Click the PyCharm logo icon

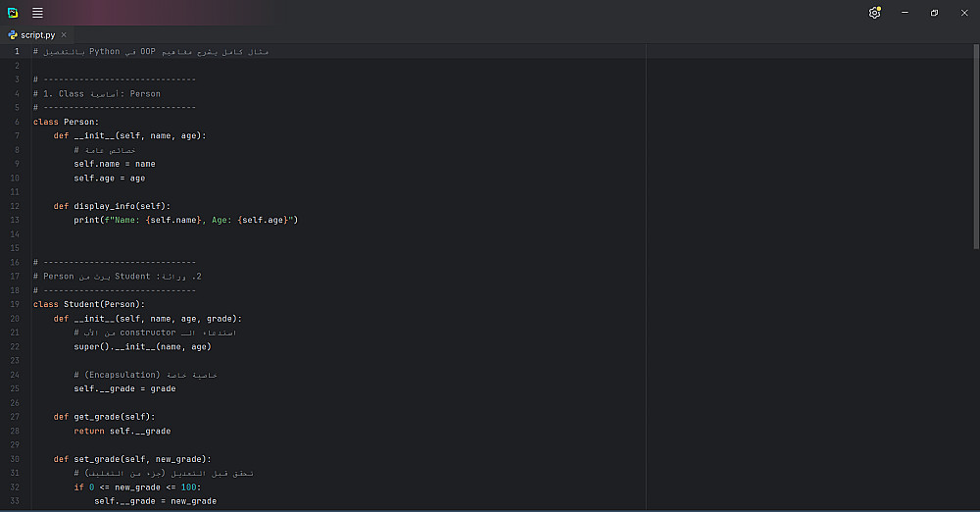pos(12,13)
